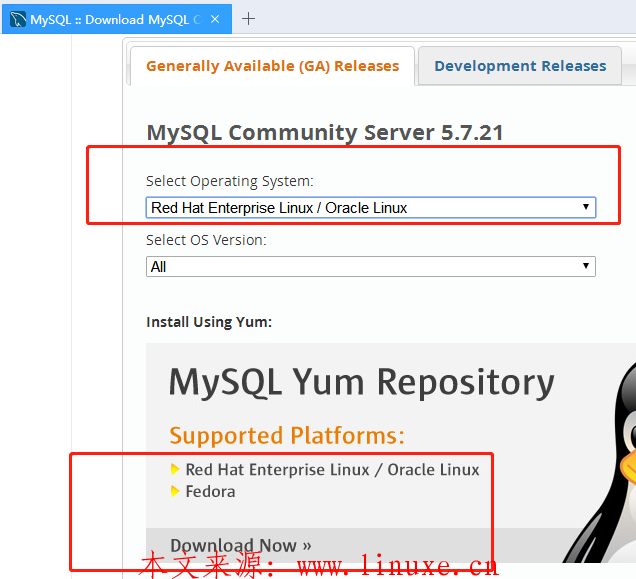Image resolution: width=636 pixels, height=579 pixels.
Task: Click Red Hat Enterprise Linux / Oracle Linux platform text
Action: (x=332, y=469)
